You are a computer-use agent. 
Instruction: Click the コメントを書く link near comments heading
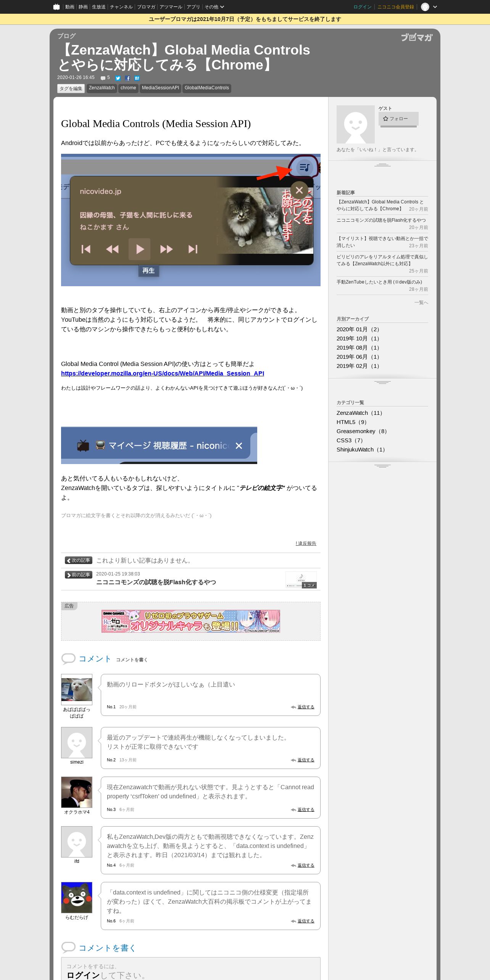[132, 660]
